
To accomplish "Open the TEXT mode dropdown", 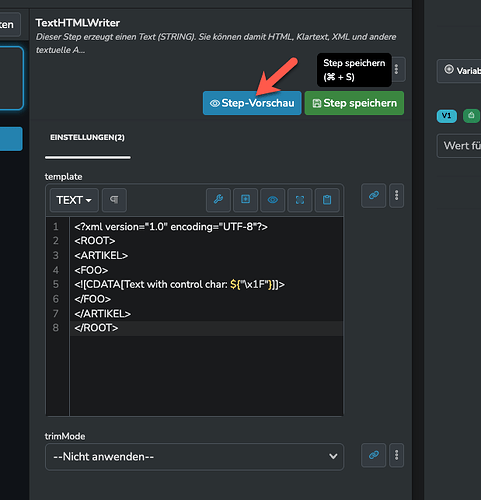I will click(x=74, y=200).
